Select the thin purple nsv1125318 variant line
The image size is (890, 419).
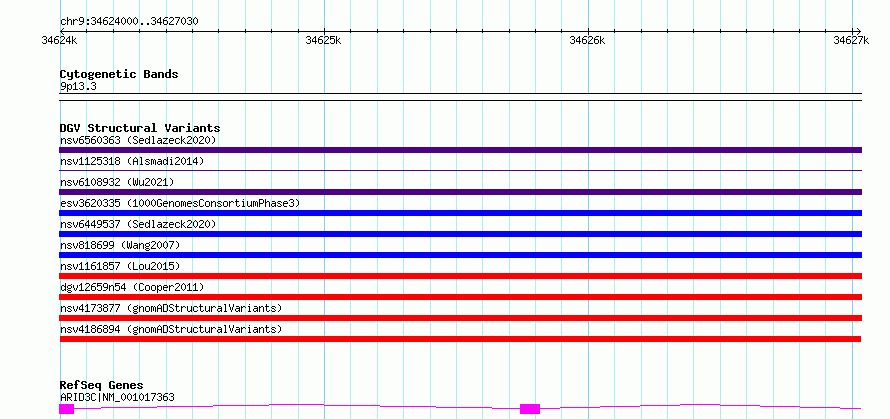[x=460, y=170]
